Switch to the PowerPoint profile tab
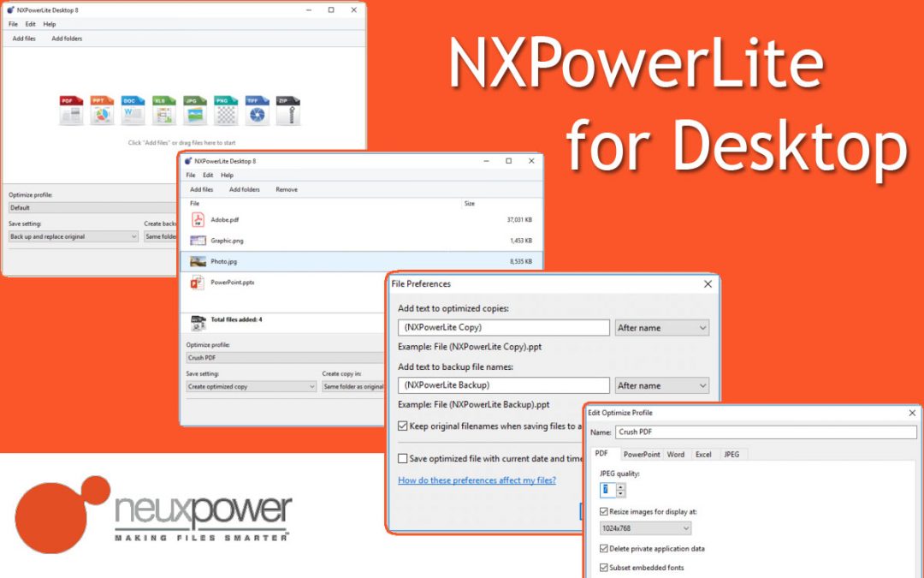924x578 pixels. [642, 455]
